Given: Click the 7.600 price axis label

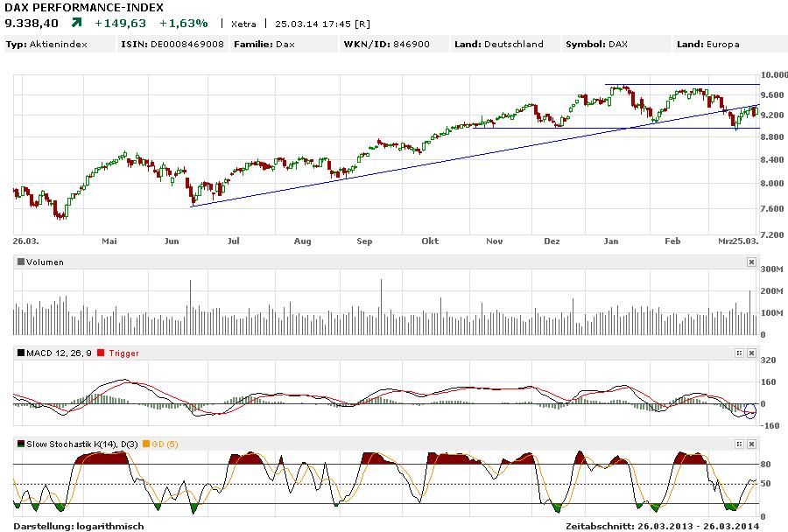Looking at the screenshot, I should pyautogui.click(x=772, y=208).
